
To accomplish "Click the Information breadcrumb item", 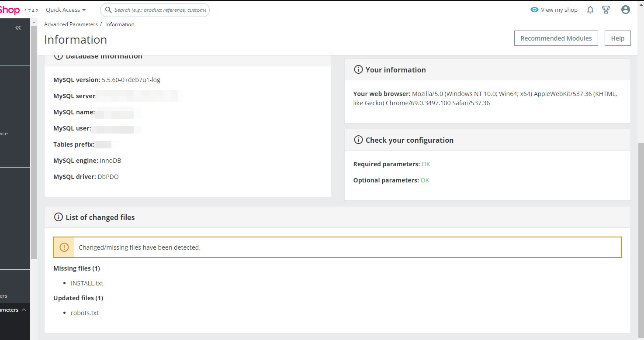I will [x=120, y=24].
